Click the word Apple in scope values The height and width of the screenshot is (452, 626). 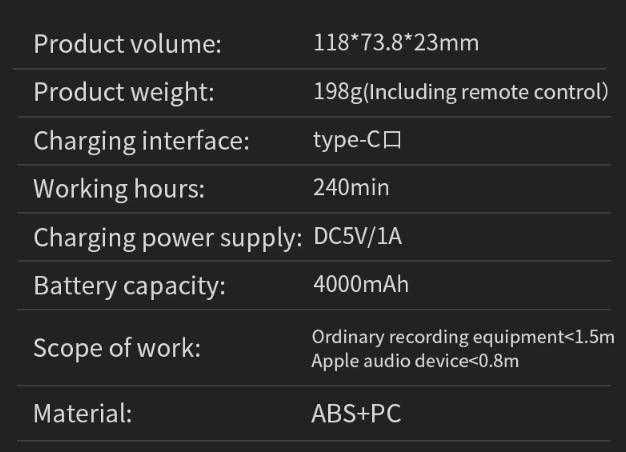pyautogui.click(x=333, y=360)
